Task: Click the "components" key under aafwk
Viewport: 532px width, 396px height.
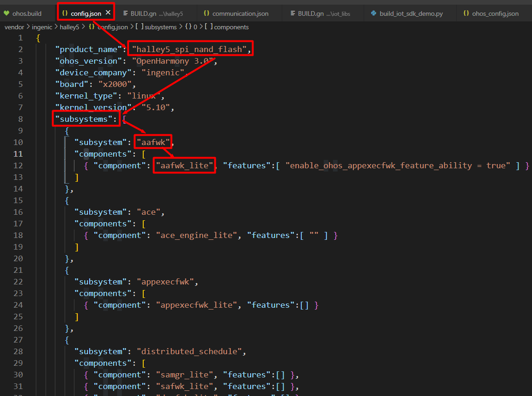Action: tap(102, 154)
